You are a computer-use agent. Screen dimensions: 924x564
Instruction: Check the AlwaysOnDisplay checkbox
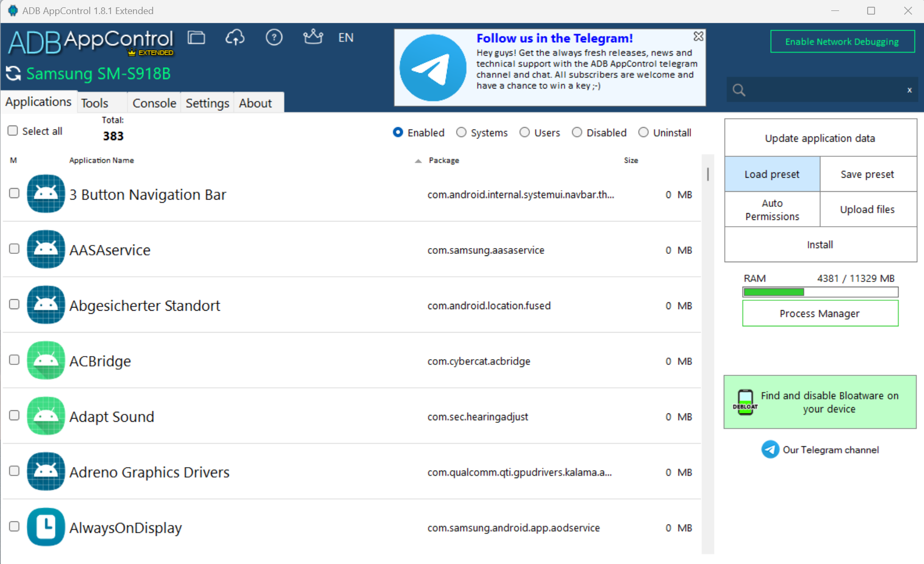[15, 526]
